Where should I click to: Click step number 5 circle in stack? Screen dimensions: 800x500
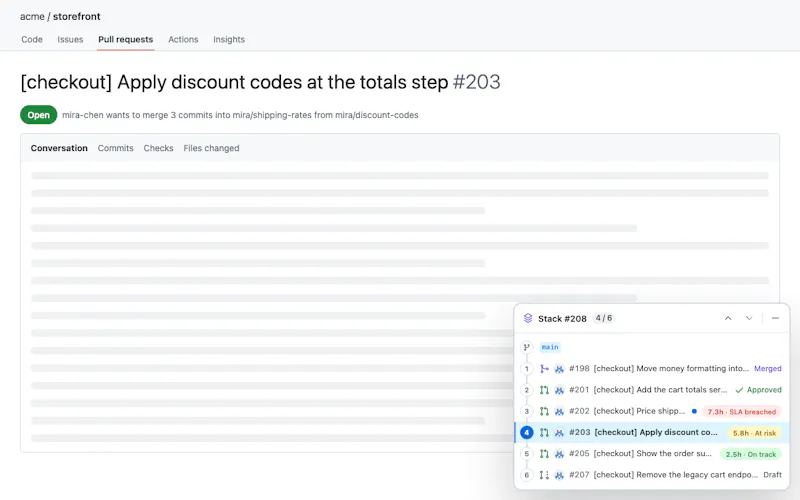527,454
